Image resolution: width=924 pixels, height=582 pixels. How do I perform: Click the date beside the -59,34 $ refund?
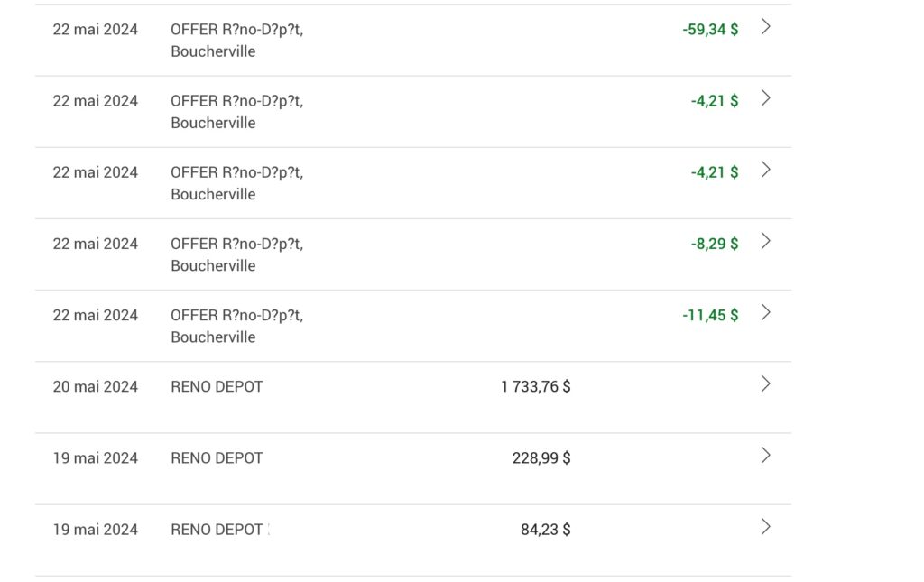point(96,29)
